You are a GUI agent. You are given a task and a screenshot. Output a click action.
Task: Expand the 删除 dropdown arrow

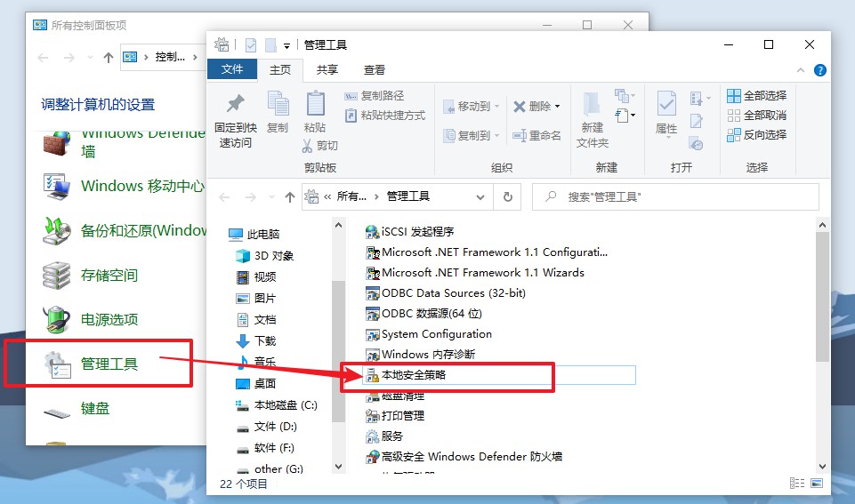pos(558,107)
